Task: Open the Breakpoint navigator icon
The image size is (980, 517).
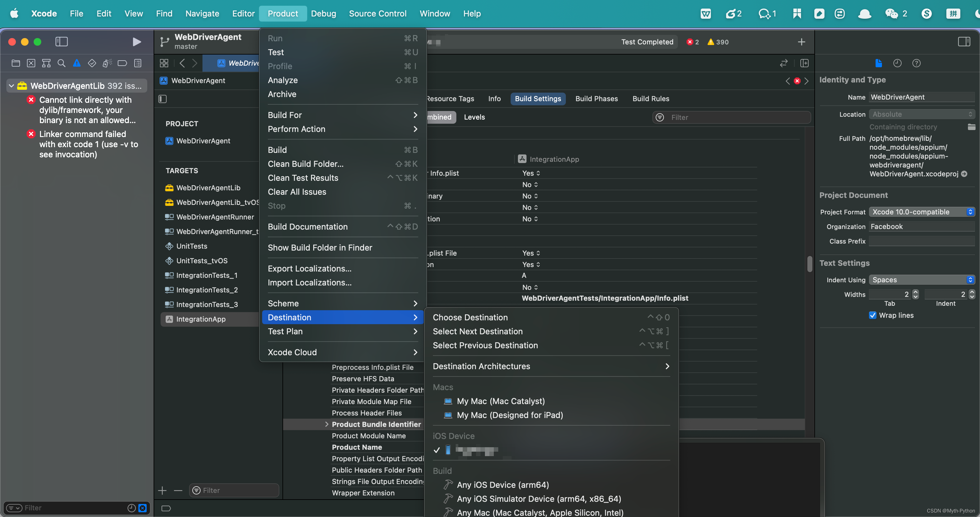Action: coord(122,63)
